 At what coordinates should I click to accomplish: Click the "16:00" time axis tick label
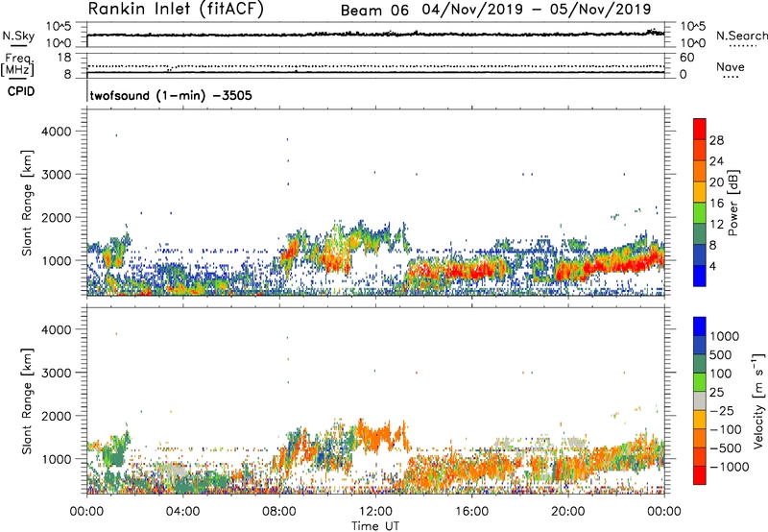click(471, 512)
